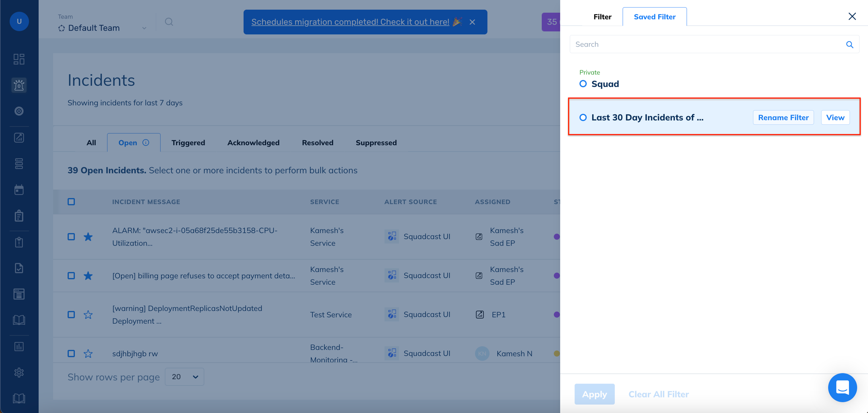
Task: Open the chat support bubble
Action: point(842,387)
